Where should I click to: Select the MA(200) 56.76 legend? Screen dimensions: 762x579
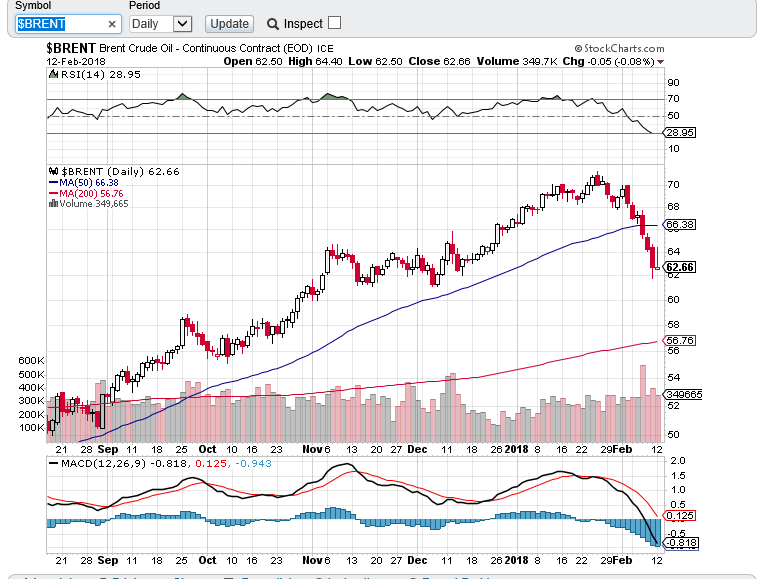(86, 193)
